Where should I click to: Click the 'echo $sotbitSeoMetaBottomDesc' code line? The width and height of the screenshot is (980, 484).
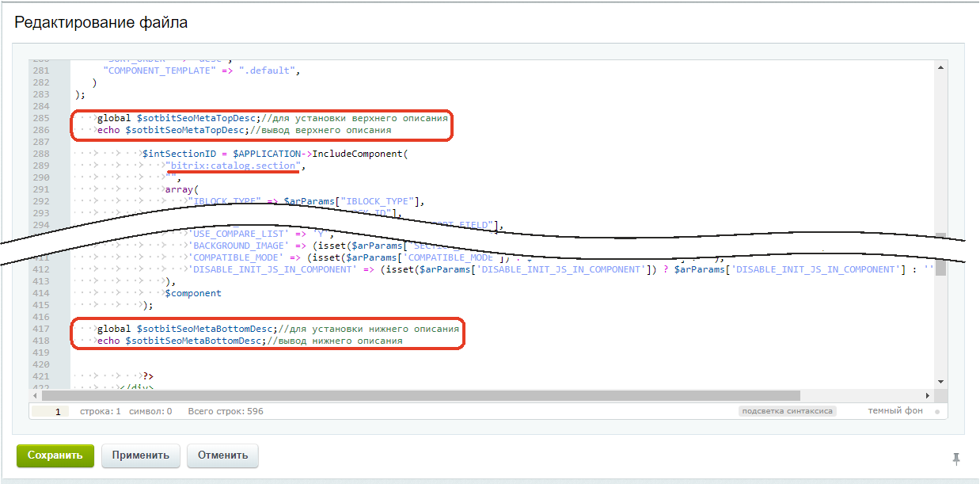(249, 341)
